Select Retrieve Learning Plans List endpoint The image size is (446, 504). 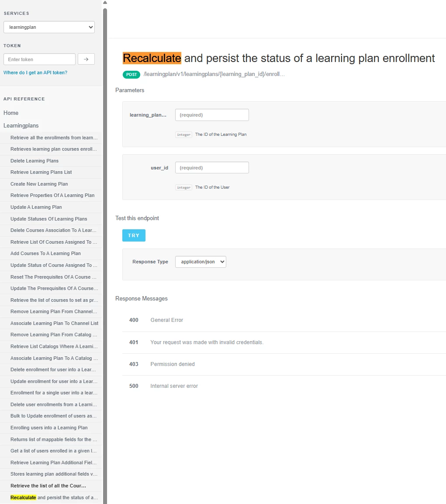[41, 172]
